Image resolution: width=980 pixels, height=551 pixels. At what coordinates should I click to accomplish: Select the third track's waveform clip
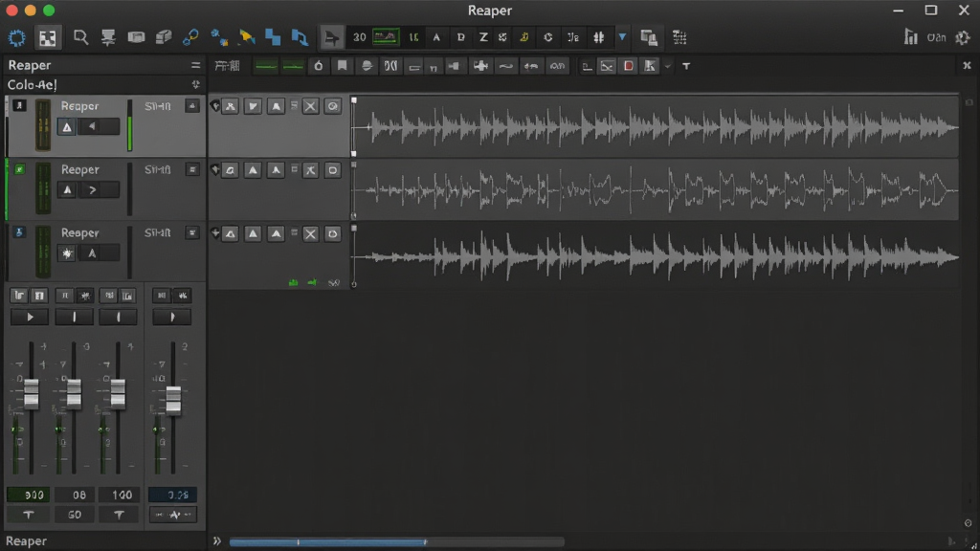click(655, 256)
